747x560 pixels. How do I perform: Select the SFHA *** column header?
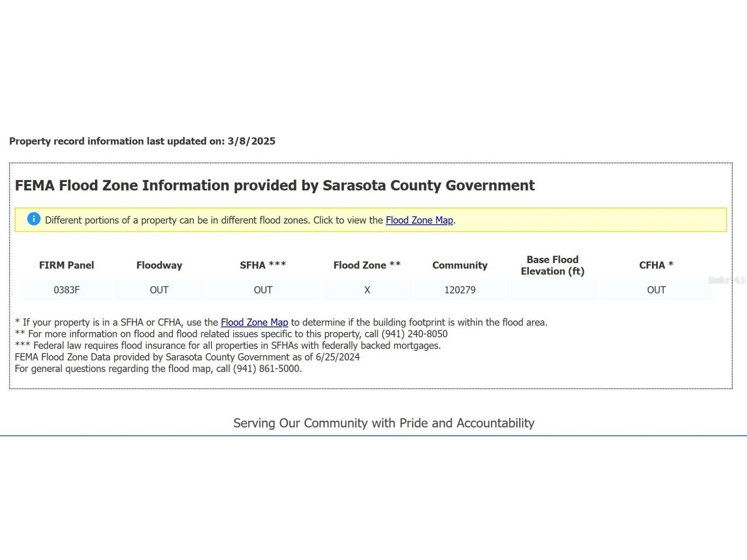[263, 266]
